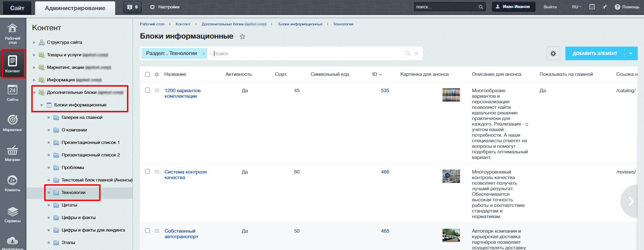Open the Клиенты sidebar icon
The width and height of the screenshot is (644, 250).
[13, 183]
